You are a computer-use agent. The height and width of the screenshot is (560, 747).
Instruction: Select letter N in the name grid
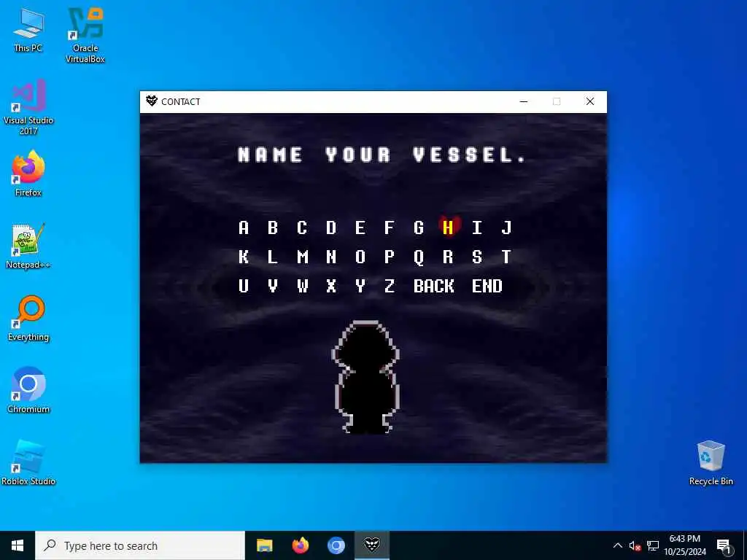click(331, 257)
